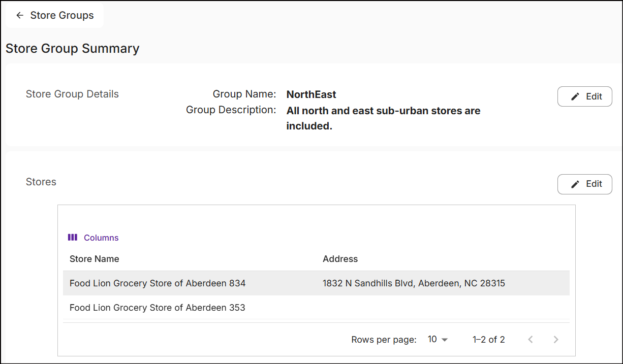Click the Rows per page label
Viewport: 623px width, 364px height.
pyautogui.click(x=384, y=340)
